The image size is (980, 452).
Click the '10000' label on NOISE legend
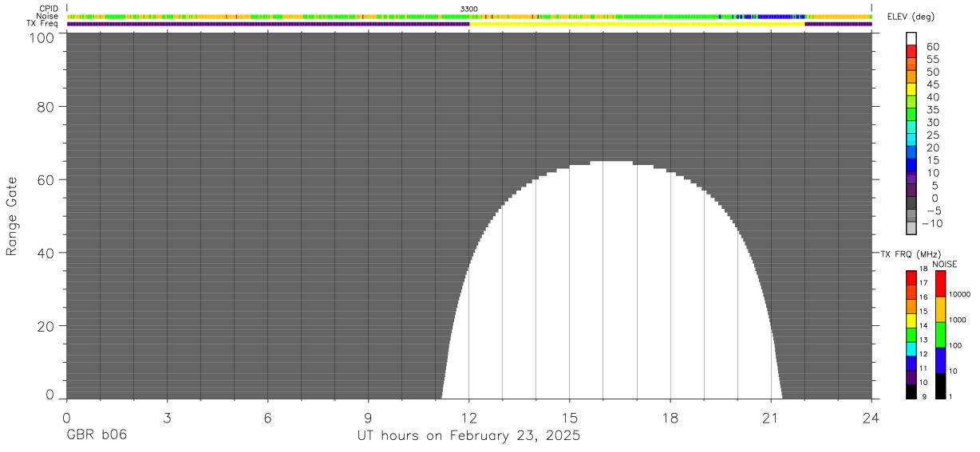click(959, 295)
